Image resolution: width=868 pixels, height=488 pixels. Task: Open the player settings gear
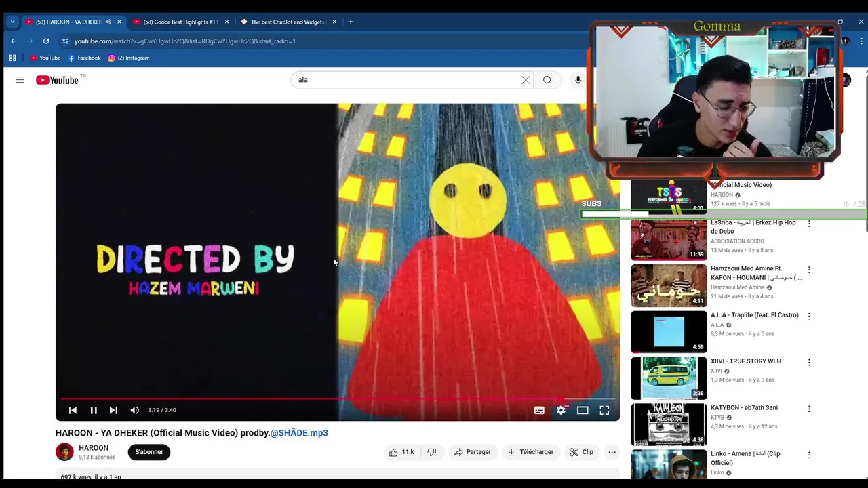[x=561, y=410]
